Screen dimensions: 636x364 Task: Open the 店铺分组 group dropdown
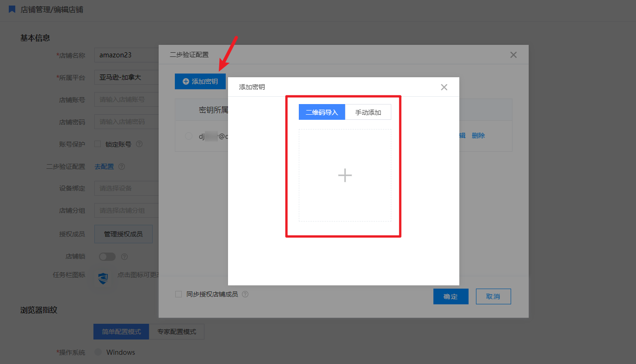tap(126, 210)
